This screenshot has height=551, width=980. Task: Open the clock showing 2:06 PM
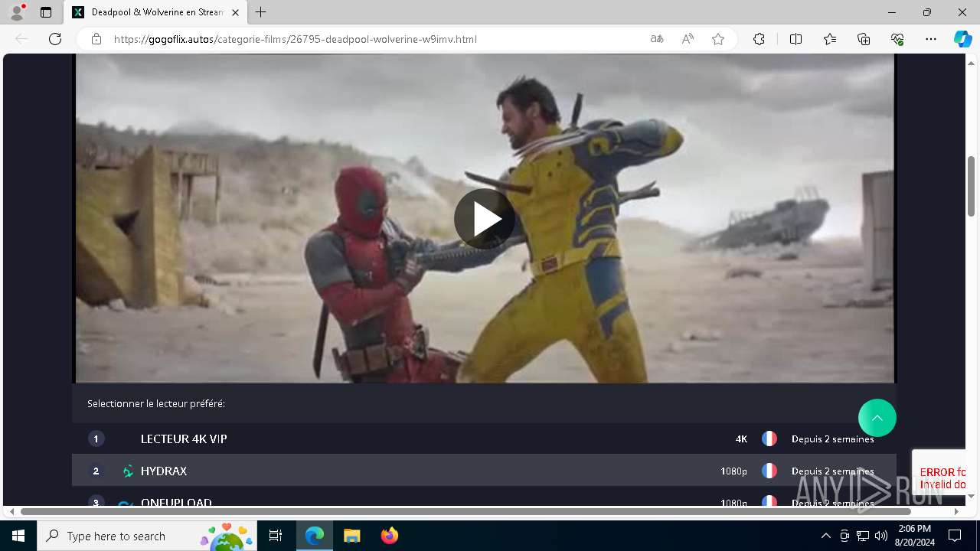click(x=914, y=536)
